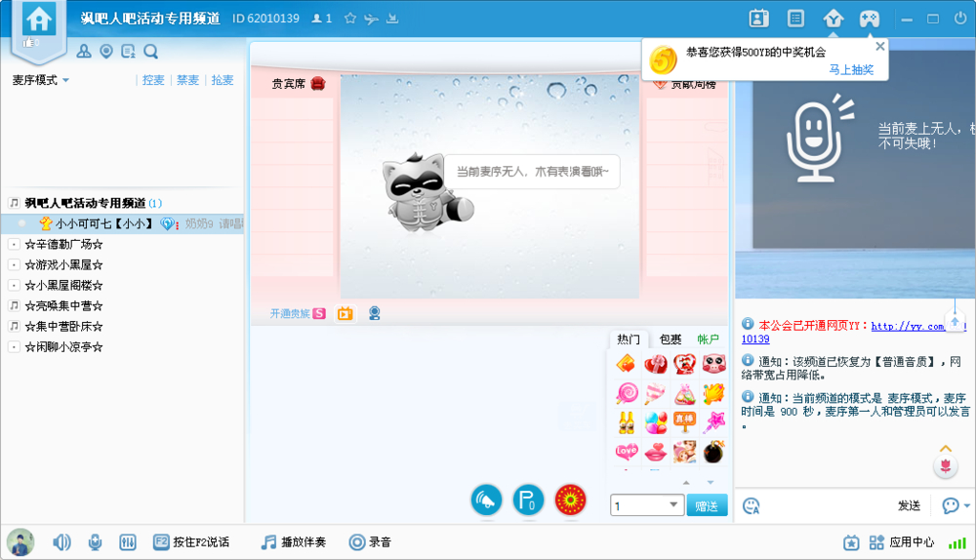Click the blue megaphone broadcast button
This screenshot has height=560, width=976.
pyautogui.click(x=486, y=500)
